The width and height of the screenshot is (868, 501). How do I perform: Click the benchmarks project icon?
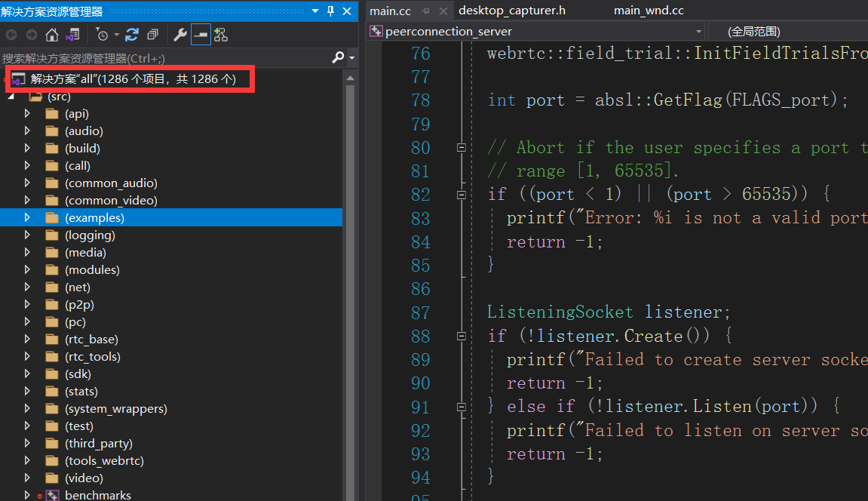pos(52,495)
